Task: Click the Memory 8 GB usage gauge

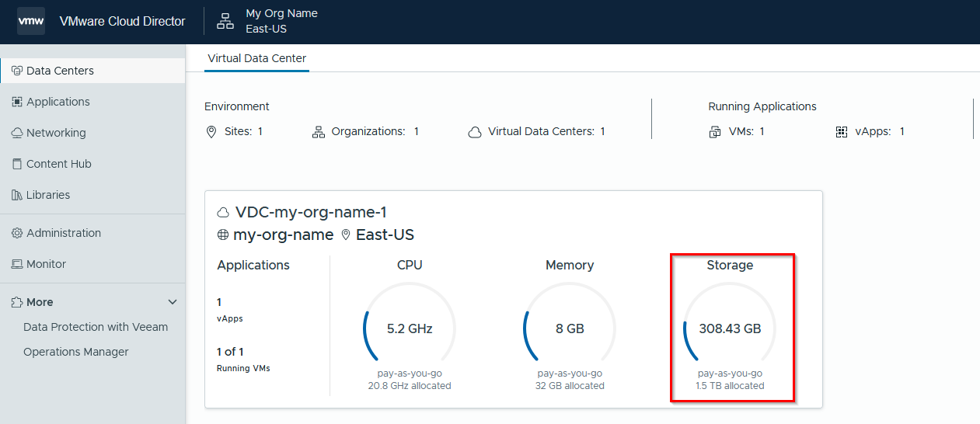Action: click(570, 328)
